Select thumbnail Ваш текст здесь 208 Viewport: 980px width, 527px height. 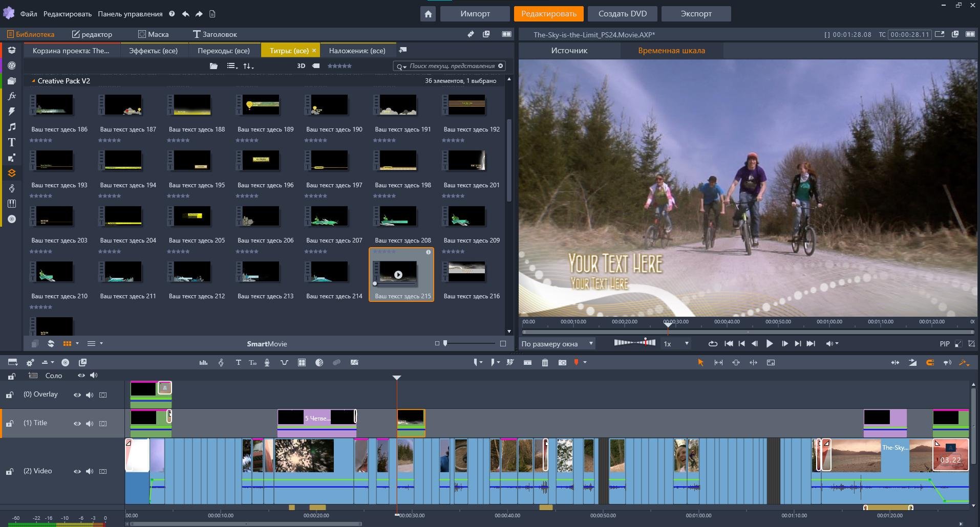click(398, 217)
